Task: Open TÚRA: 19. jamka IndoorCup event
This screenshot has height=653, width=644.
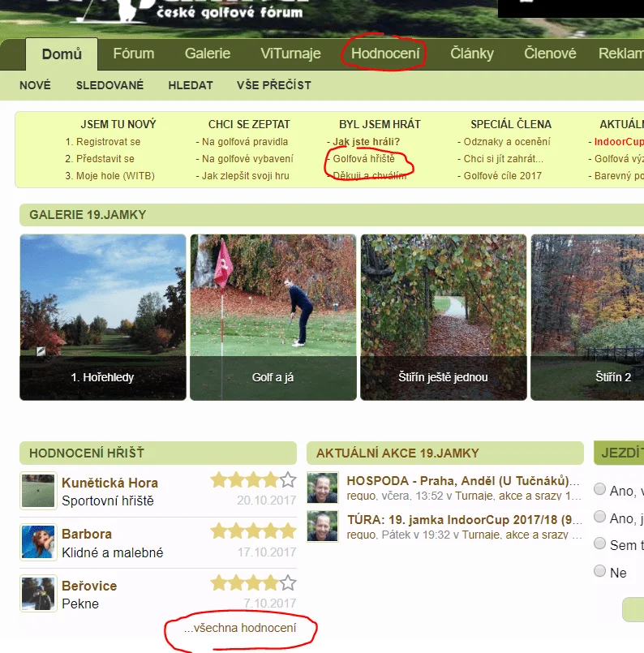Action: click(465, 520)
